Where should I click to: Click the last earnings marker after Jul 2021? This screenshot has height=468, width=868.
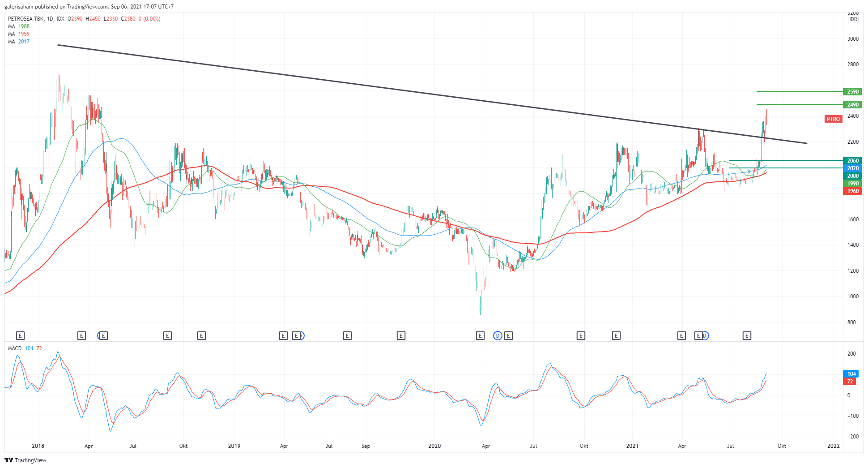tap(747, 335)
